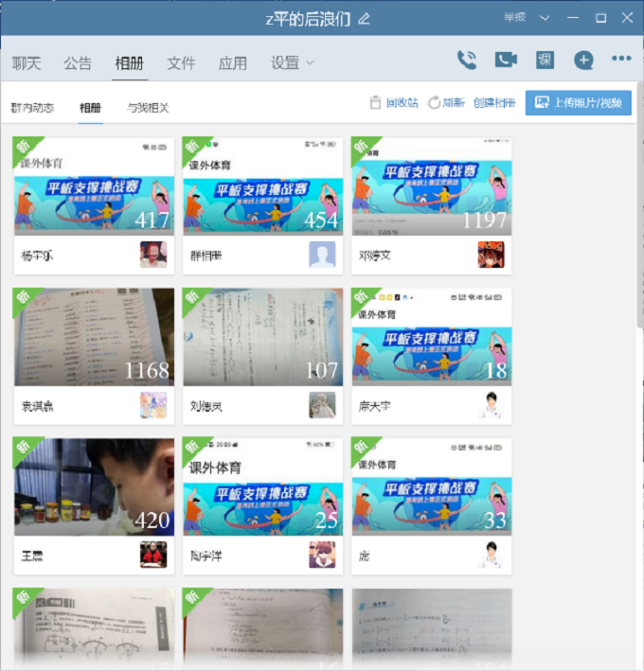Select the 相册 sub-tab

[90, 108]
